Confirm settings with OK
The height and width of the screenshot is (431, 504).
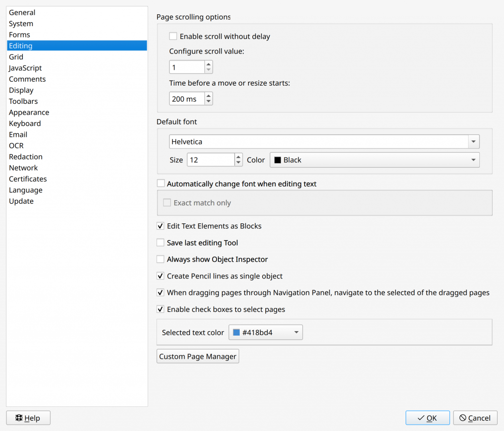(427, 417)
